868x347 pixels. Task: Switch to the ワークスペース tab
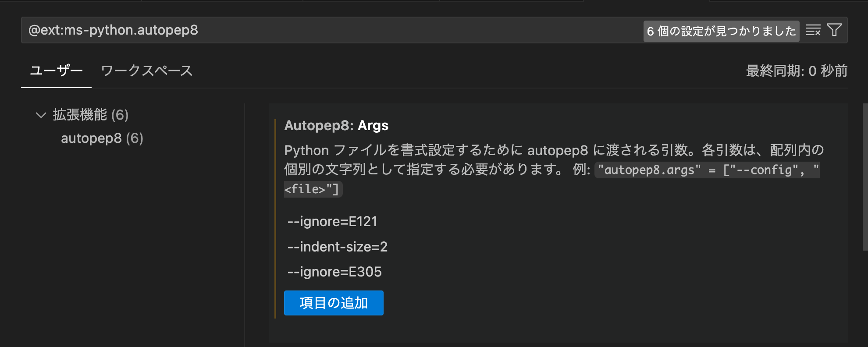click(x=146, y=71)
